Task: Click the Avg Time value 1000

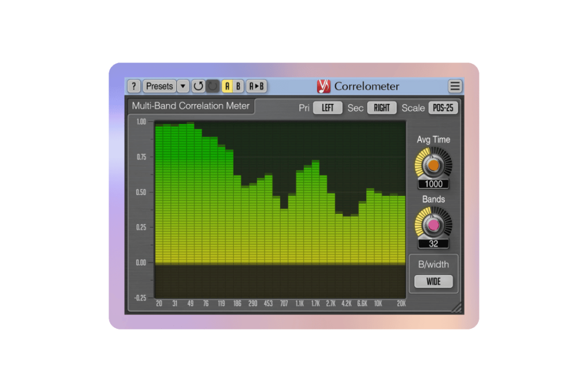Action: (x=434, y=184)
